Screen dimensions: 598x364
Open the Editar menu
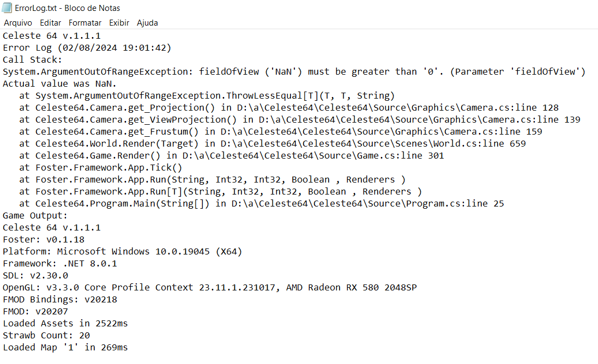click(x=50, y=23)
